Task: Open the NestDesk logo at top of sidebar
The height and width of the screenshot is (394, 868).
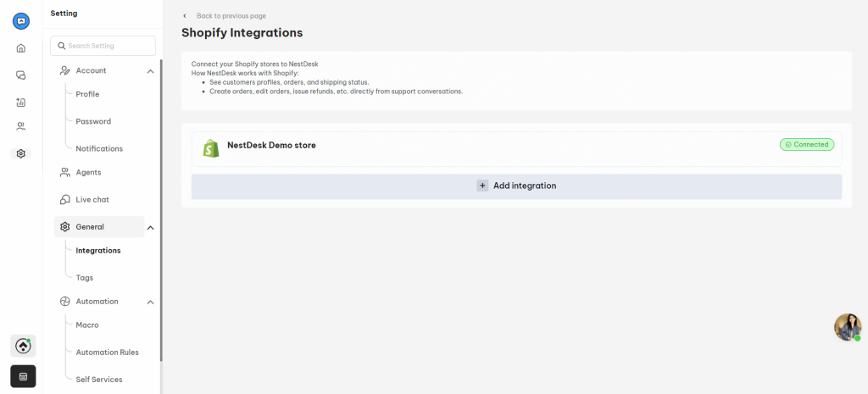Action: [21, 21]
